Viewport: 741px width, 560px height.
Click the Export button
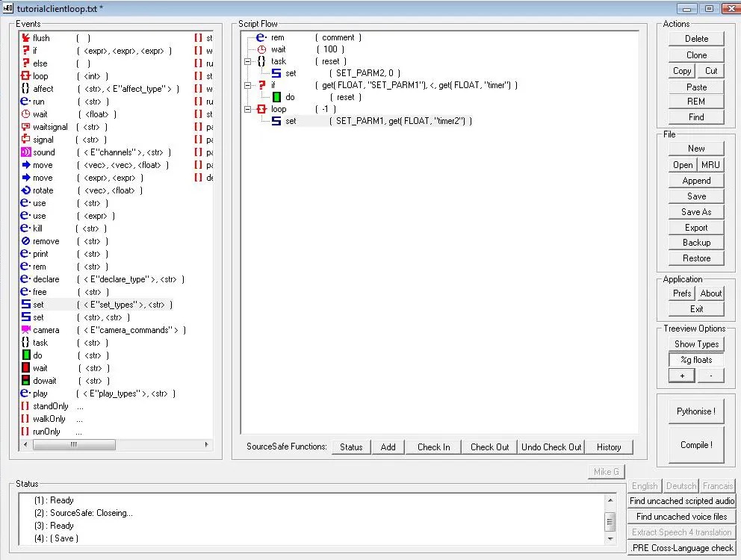[x=696, y=227]
